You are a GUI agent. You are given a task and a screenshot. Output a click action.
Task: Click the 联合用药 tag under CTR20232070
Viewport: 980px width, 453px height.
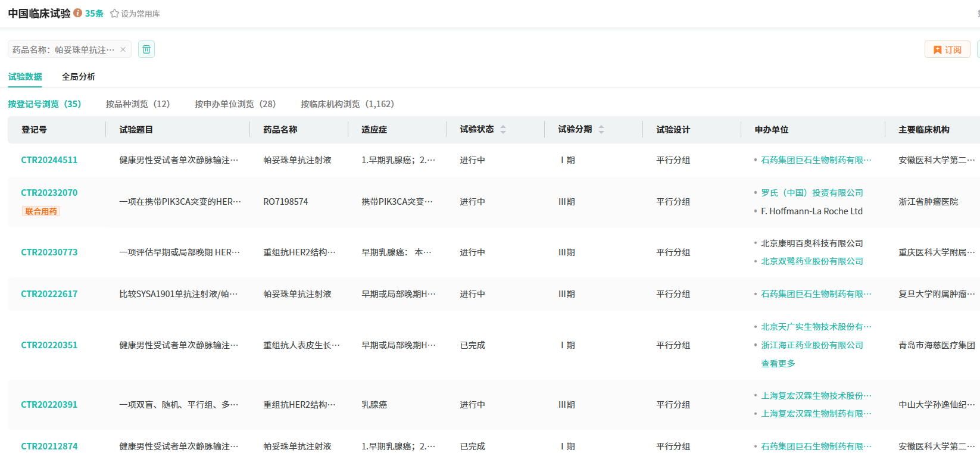click(41, 211)
